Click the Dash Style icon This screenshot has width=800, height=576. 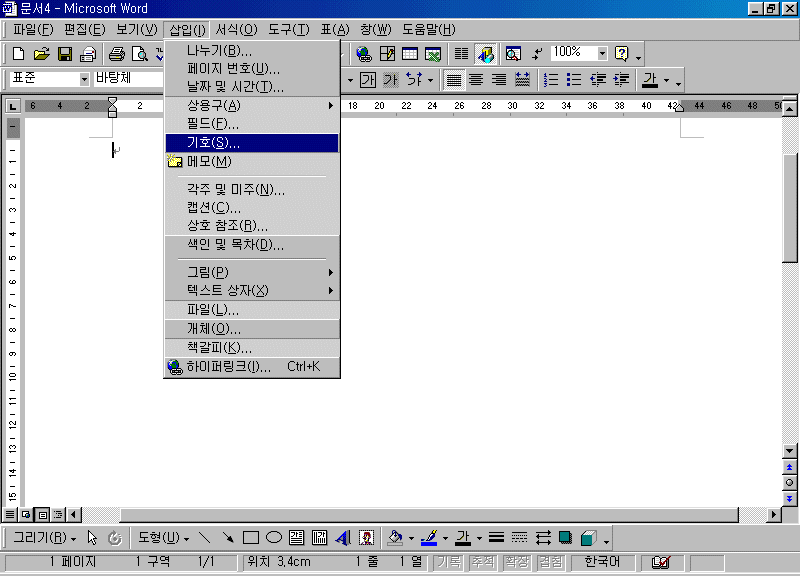click(x=519, y=538)
